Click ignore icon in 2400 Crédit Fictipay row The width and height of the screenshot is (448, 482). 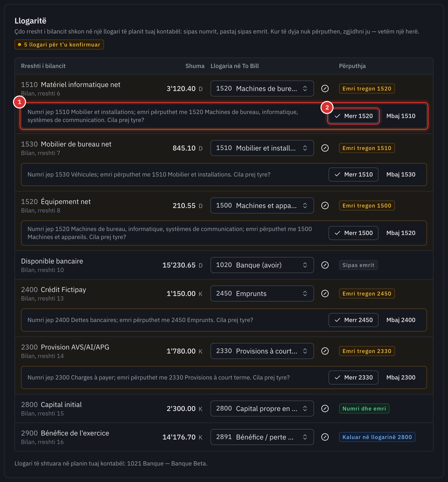(325, 293)
